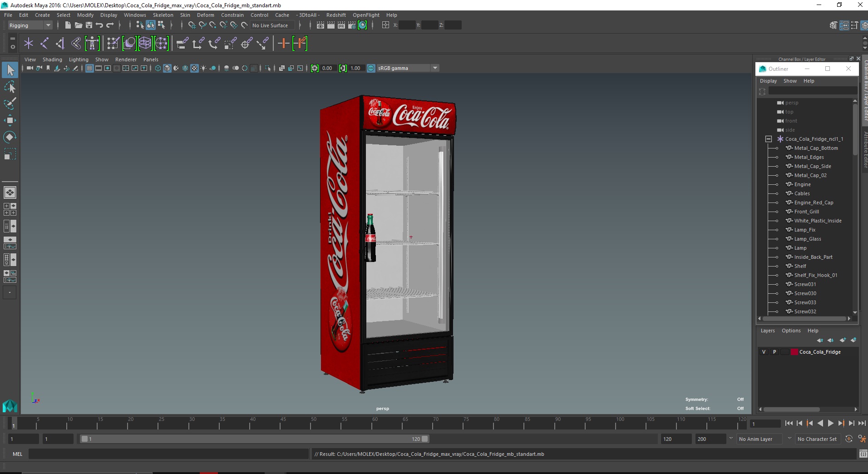Click the No Live Surface field
The image size is (868, 474).
(x=272, y=25)
